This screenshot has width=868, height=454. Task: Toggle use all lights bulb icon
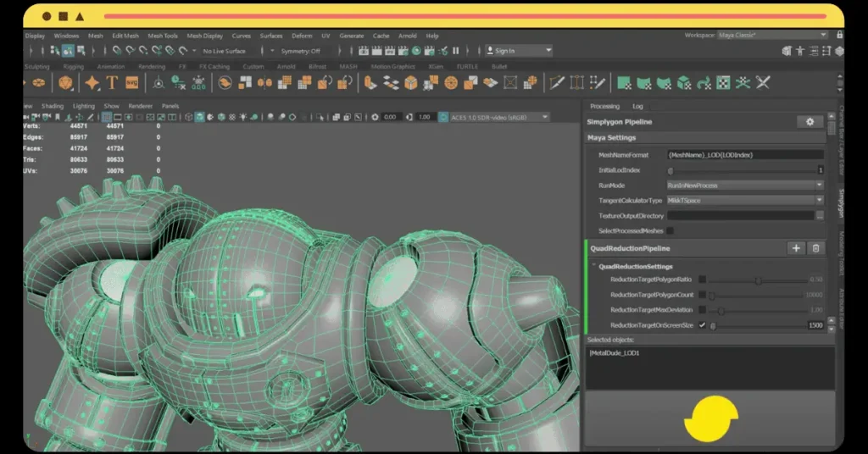[x=243, y=117]
